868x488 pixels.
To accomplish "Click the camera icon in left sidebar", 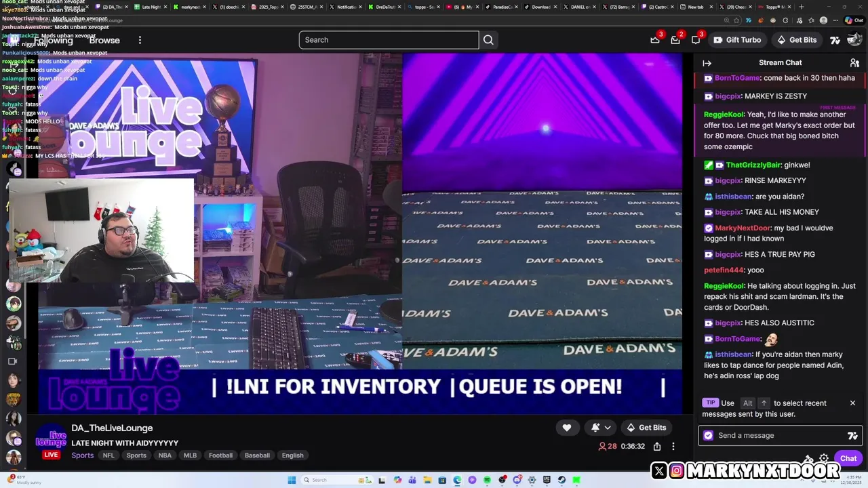I will (12, 361).
